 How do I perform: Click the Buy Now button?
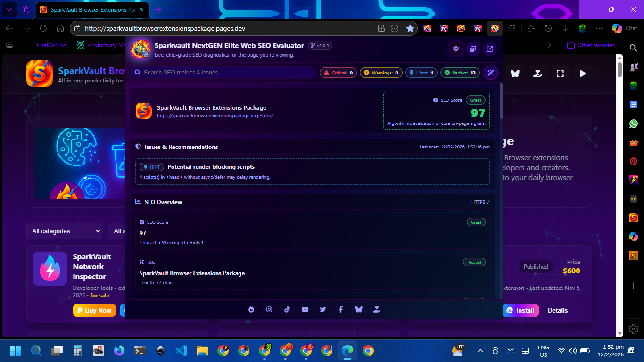[94, 310]
